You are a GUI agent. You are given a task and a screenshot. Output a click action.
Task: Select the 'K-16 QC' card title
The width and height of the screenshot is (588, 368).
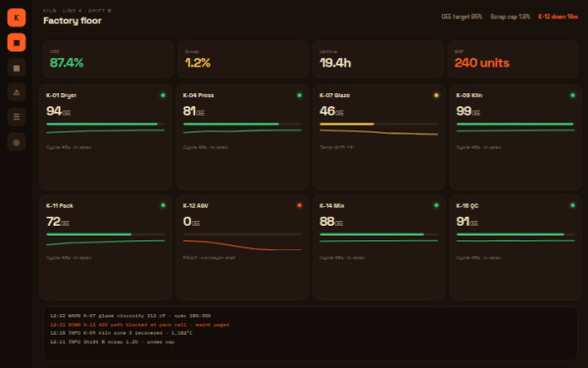467,206
